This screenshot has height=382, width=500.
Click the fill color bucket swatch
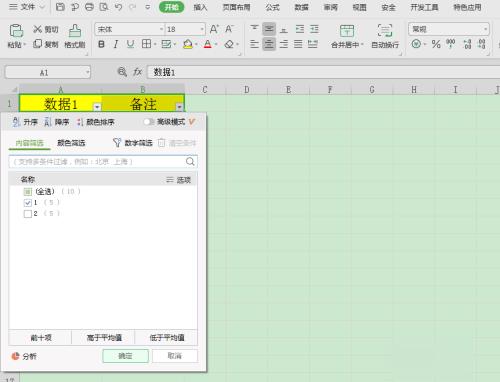pyautogui.click(x=188, y=44)
